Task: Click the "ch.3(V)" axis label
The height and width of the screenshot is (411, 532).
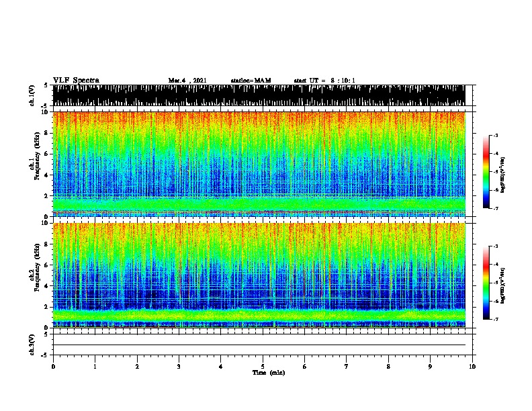Action: tap(32, 345)
